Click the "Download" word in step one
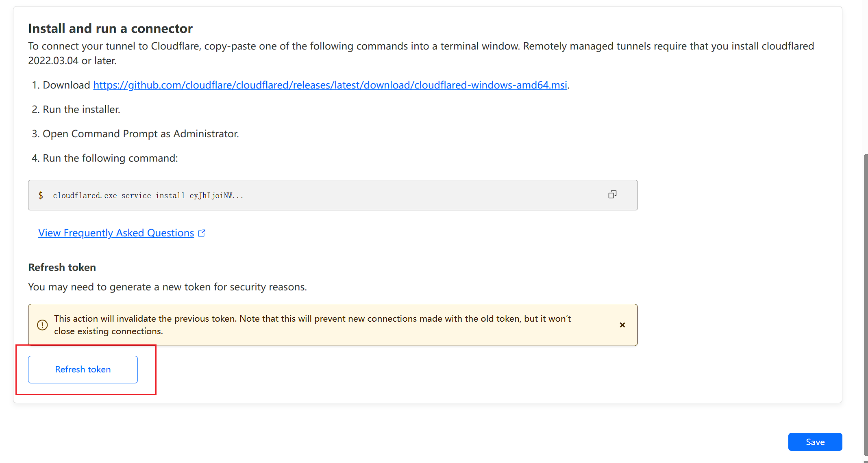 point(66,85)
